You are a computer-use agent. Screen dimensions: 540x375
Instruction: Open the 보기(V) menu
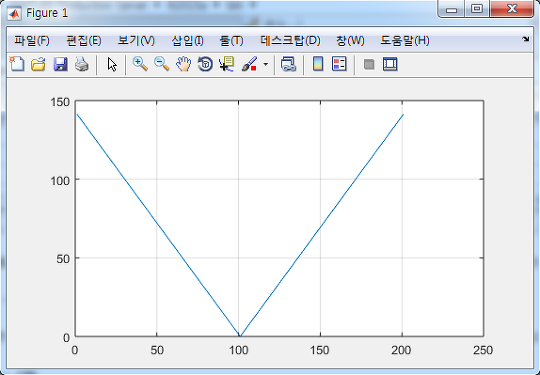pyautogui.click(x=136, y=41)
